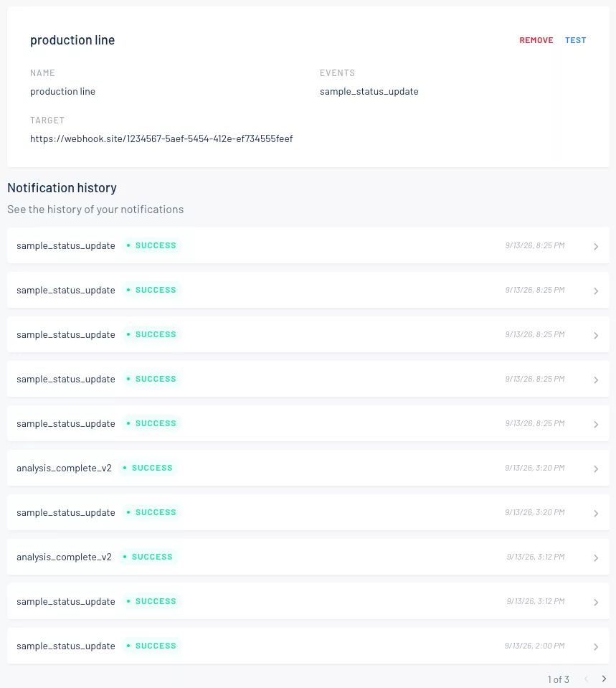Click SUCCESS badge on analysis_complete_v2 3:20 PM row
This screenshot has width=616, height=688.
[x=148, y=468]
